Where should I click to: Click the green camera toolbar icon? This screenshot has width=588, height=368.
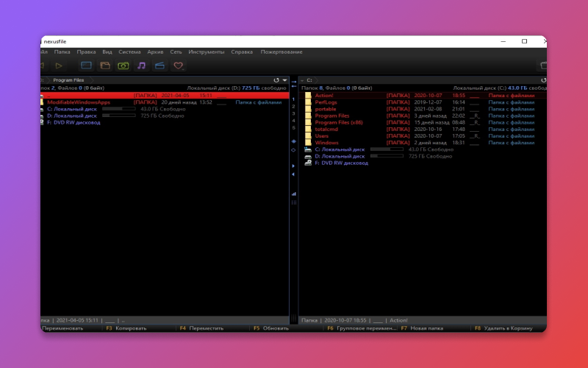[123, 66]
